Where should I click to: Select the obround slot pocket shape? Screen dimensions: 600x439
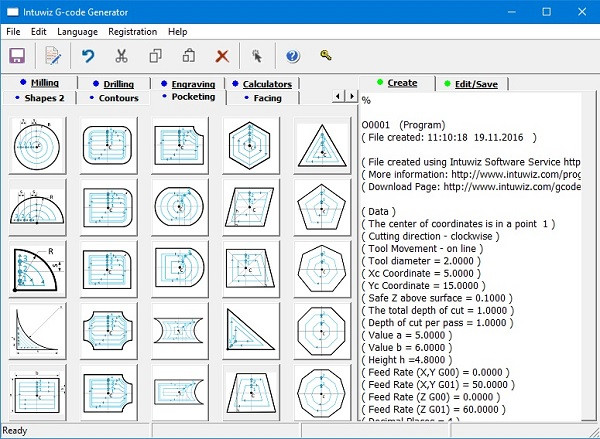tap(179, 207)
